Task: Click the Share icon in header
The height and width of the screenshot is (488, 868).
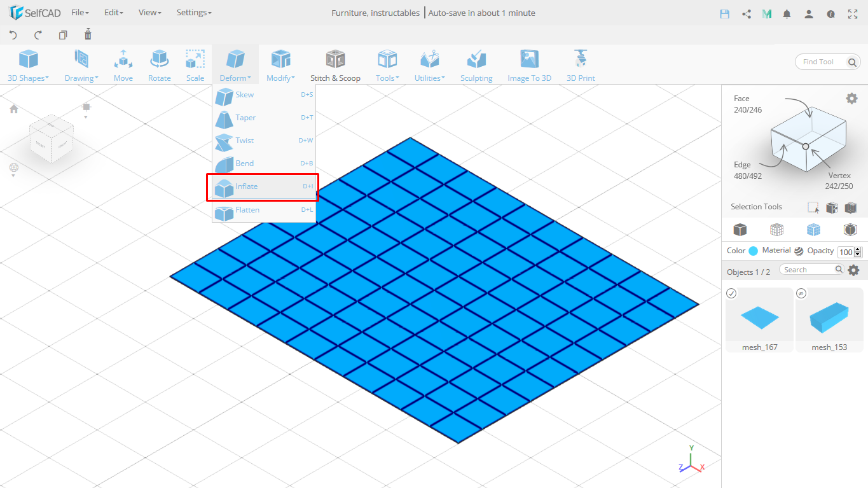Action: point(747,13)
